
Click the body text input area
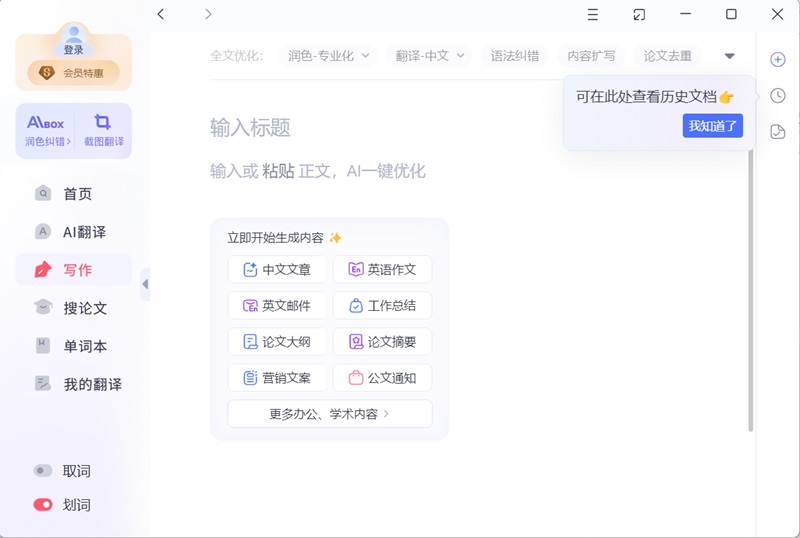pyautogui.click(x=317, y=171)
